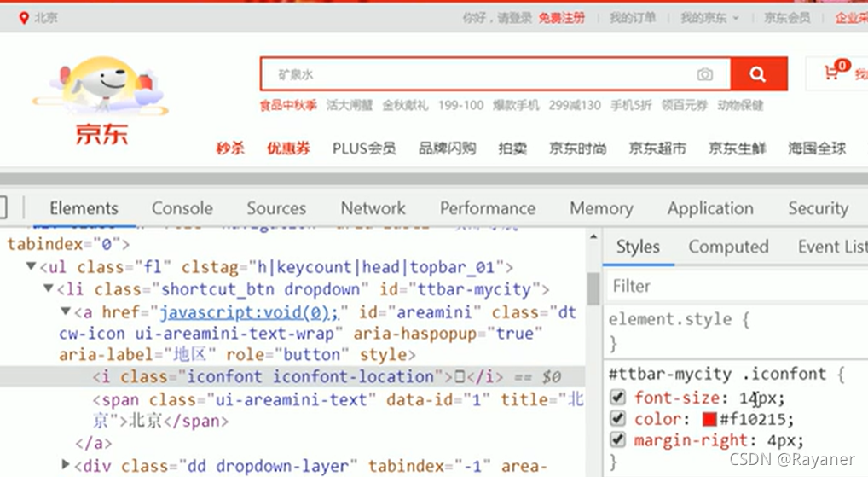The width and height of the screenshot is (868, 477).
Task: Open the 京东超市 navigation link
Action: coord(657,148)
